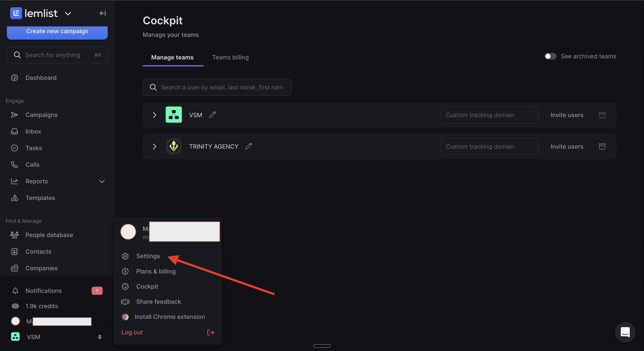Switch to Teams billing tab
Viewport: 644px width, 351px height.
coord(230,57)
